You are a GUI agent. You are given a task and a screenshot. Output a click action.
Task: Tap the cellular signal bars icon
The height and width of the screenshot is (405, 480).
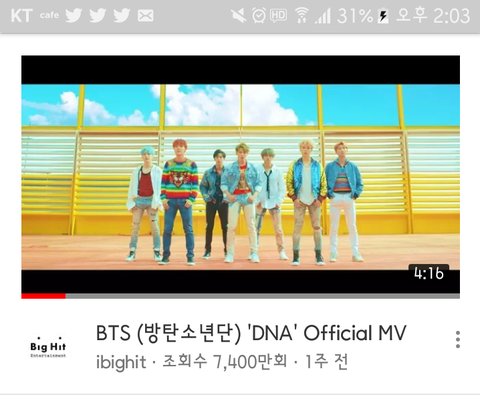323,16
